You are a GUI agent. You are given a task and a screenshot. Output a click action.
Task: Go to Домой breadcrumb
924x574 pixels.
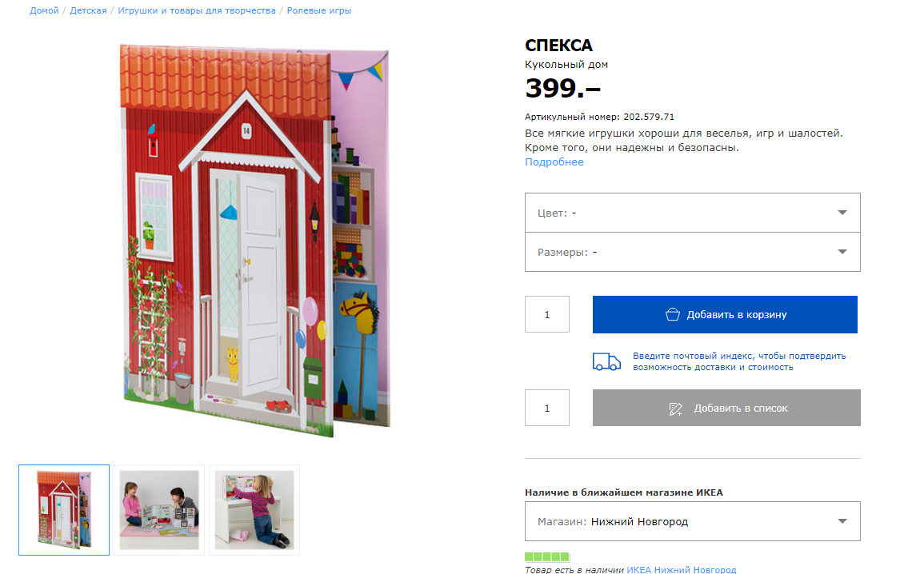point(44,10)
